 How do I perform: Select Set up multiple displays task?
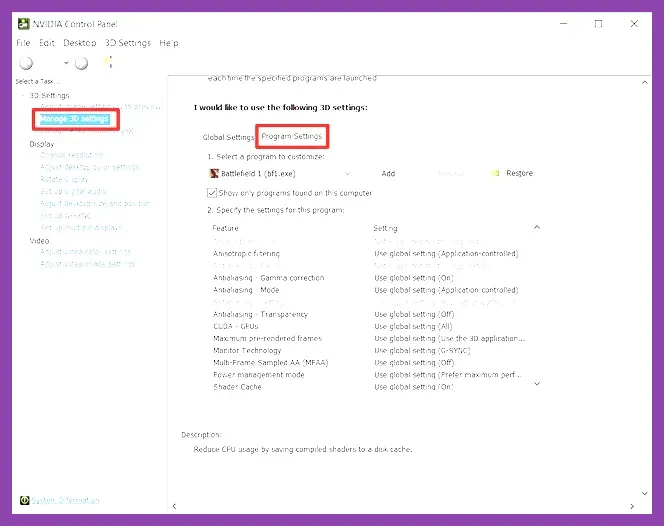[x=81, y=227]
